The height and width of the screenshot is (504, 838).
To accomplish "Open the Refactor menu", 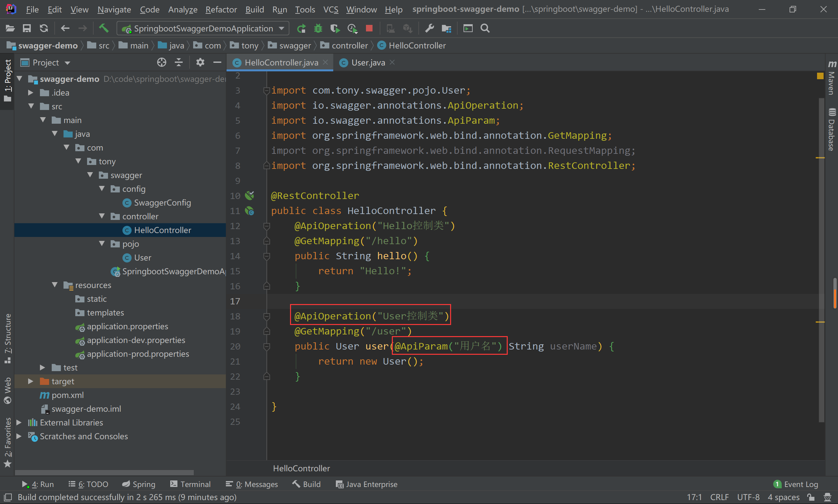I will (221, 9).
